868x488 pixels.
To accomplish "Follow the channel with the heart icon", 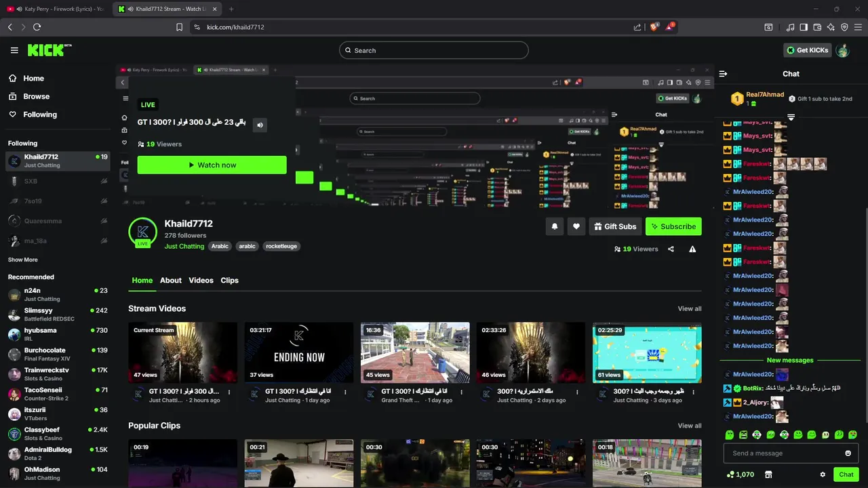I will (576, 226).
